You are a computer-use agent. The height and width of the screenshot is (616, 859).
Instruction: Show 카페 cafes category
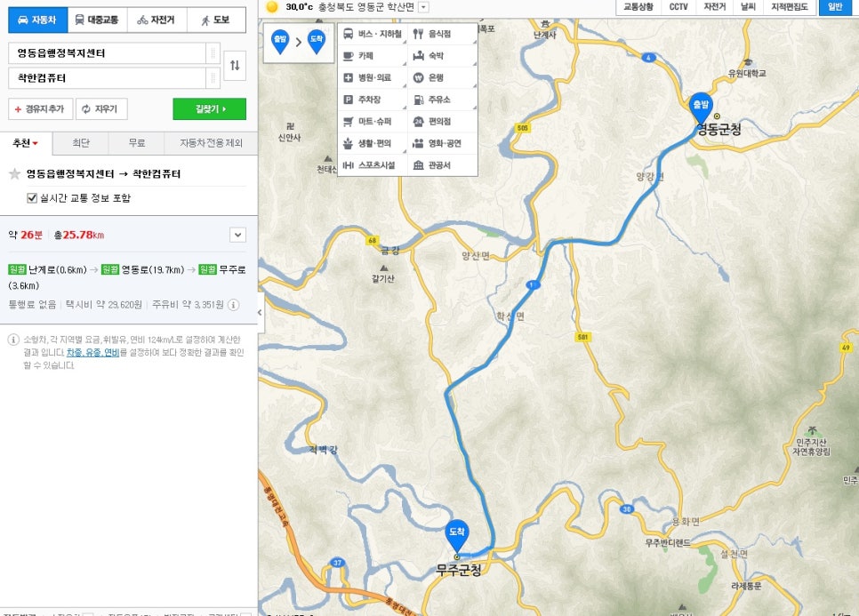click(373, 56)
